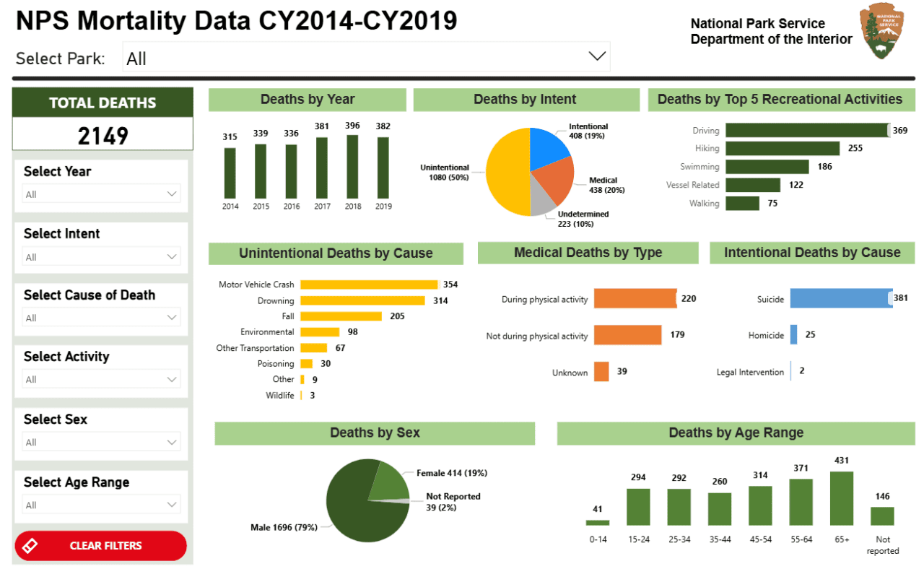Select the Hiking activity bar
Viewport: 924px width, 582px height.
tap(783, 148)
